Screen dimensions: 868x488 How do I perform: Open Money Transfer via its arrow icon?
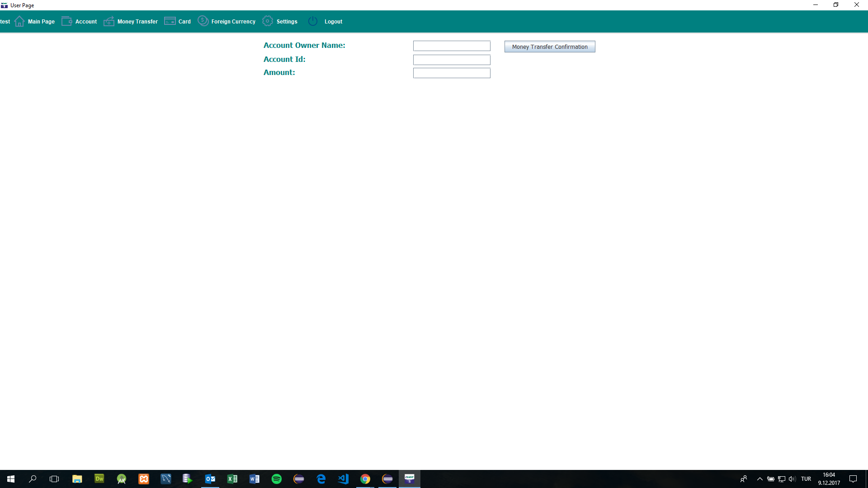pos(109,21)
